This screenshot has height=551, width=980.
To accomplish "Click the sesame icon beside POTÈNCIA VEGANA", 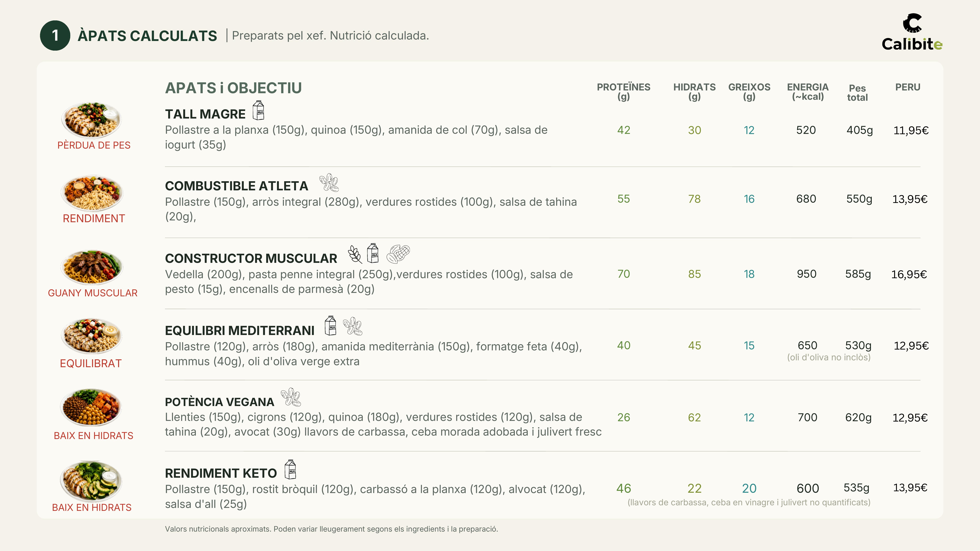I will (291, 397).
